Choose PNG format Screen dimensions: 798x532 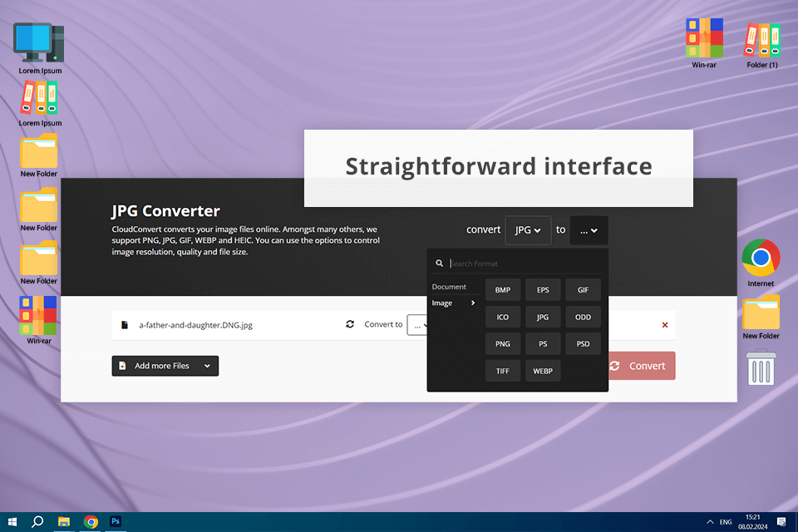click(503, 344)
